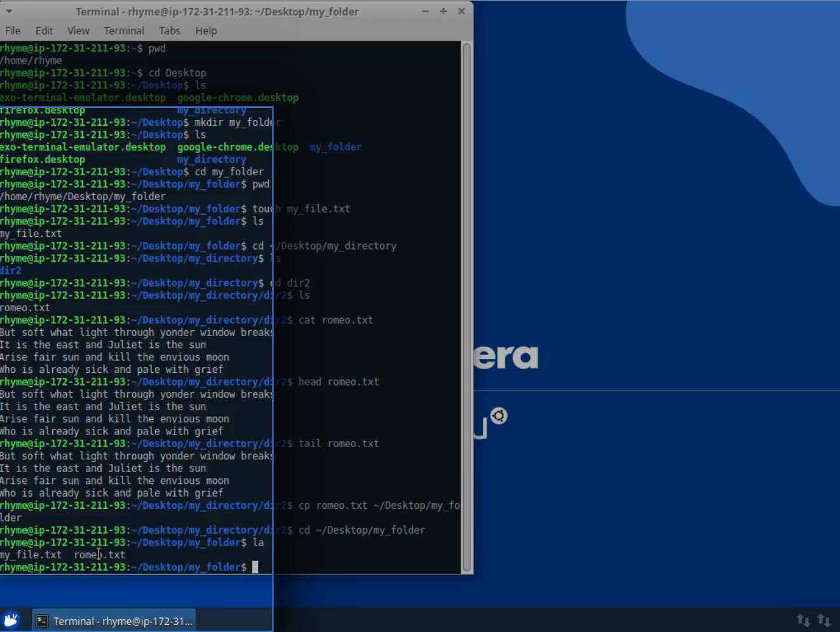This screenshot has height=632, width=840.
Task: Click the 'cd ~/Desktop/my_folder' command
Action: coord(362,530)
